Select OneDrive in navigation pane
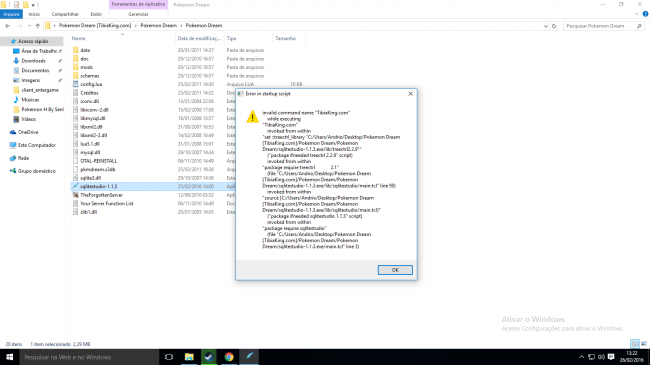Screen dimensions: 650x365 click(x=28, y=132)
